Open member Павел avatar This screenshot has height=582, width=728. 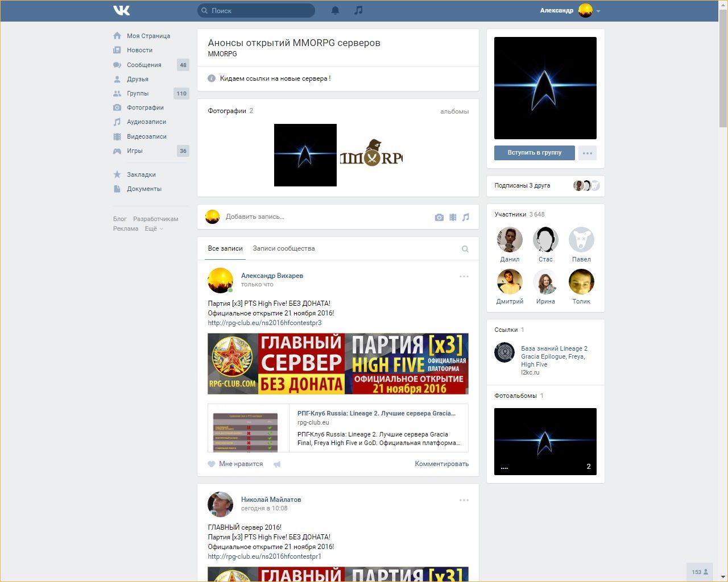(581, 240)
